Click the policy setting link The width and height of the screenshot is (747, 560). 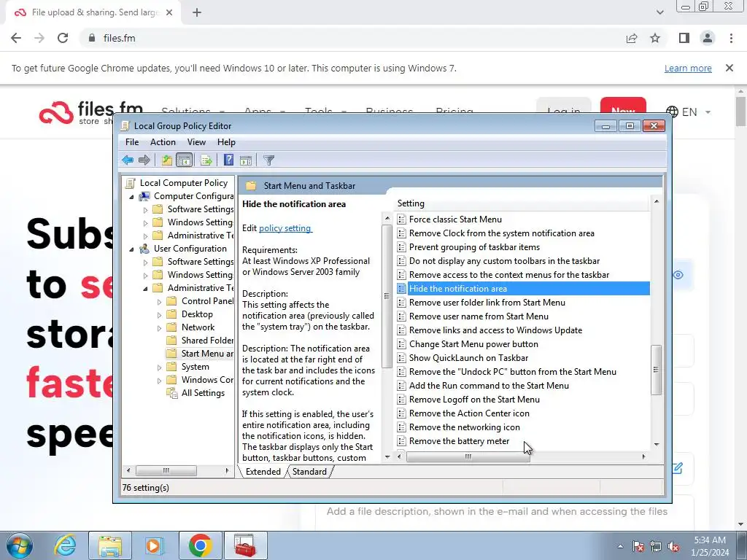(285, 228)
